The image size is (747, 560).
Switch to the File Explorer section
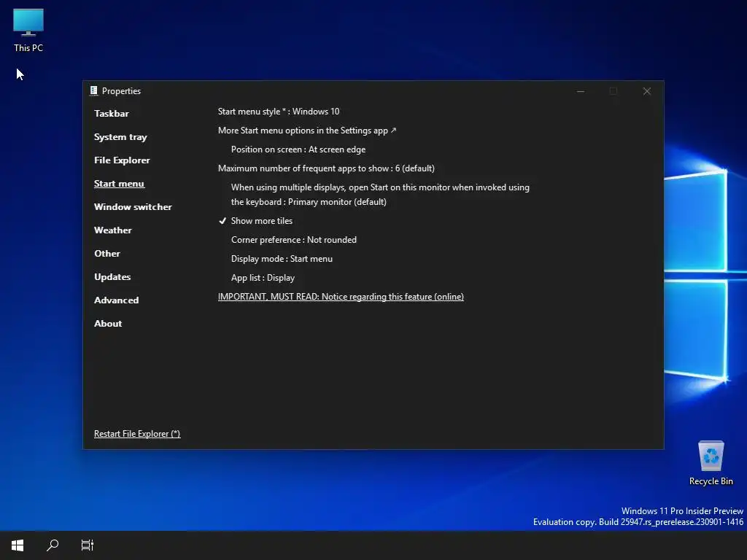point(122,160)
